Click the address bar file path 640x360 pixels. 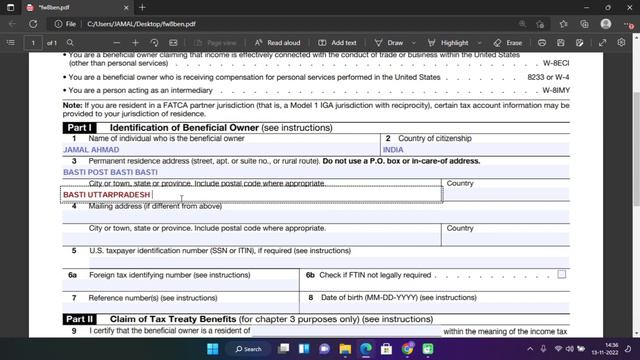(141, 24)
